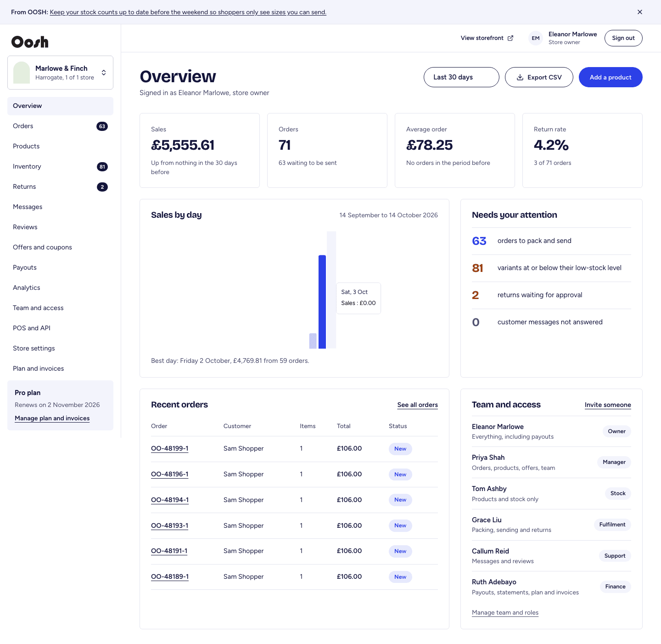Open Store settings in the sidebar
Image resolution: width=661 pixels, height=644 pixels.
(60, 348)
